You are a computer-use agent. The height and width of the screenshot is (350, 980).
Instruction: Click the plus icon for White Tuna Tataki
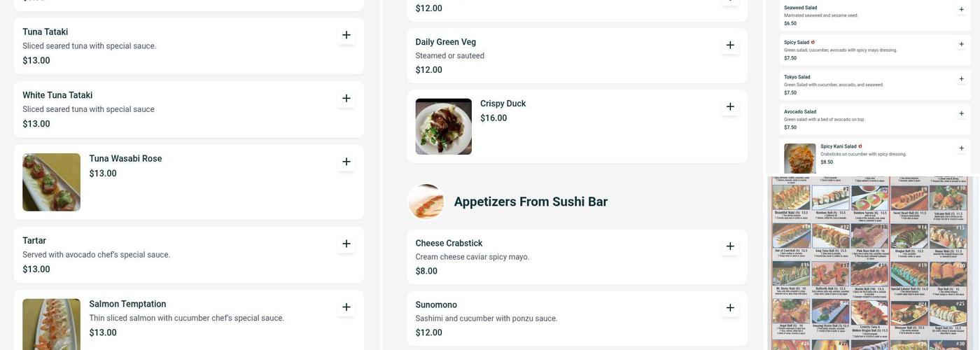click(346, 99)
